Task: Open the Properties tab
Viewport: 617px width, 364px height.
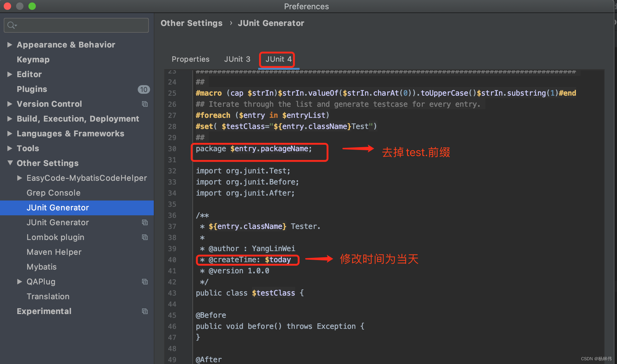Action: pyautogui.click(x=190, y=59)
